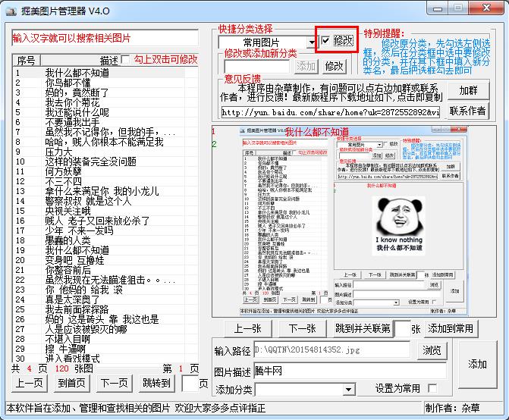Click the 浏览 button to browse path

432,350
